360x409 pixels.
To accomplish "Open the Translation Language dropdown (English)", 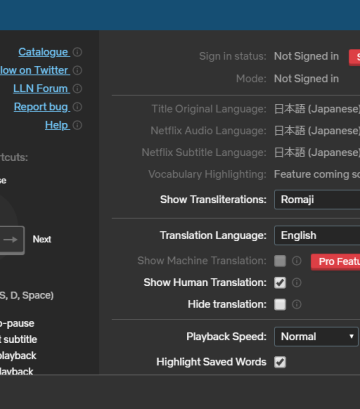I will 317,236.
